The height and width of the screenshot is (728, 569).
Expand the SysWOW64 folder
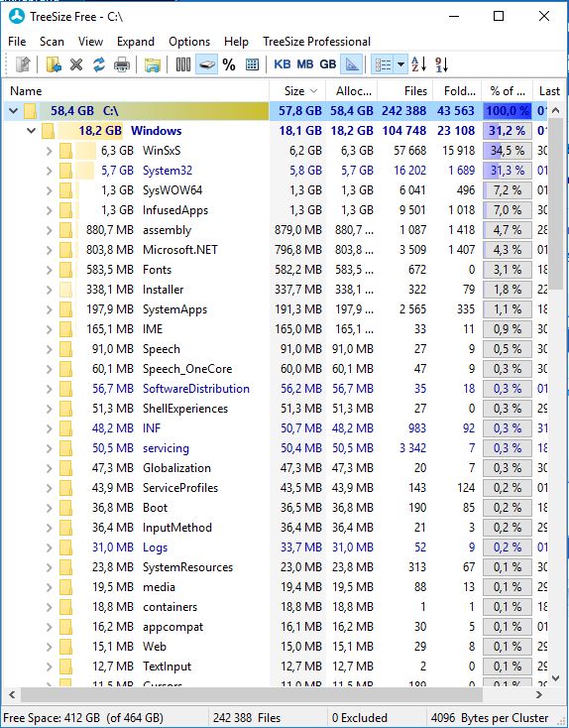pos(50,190)
